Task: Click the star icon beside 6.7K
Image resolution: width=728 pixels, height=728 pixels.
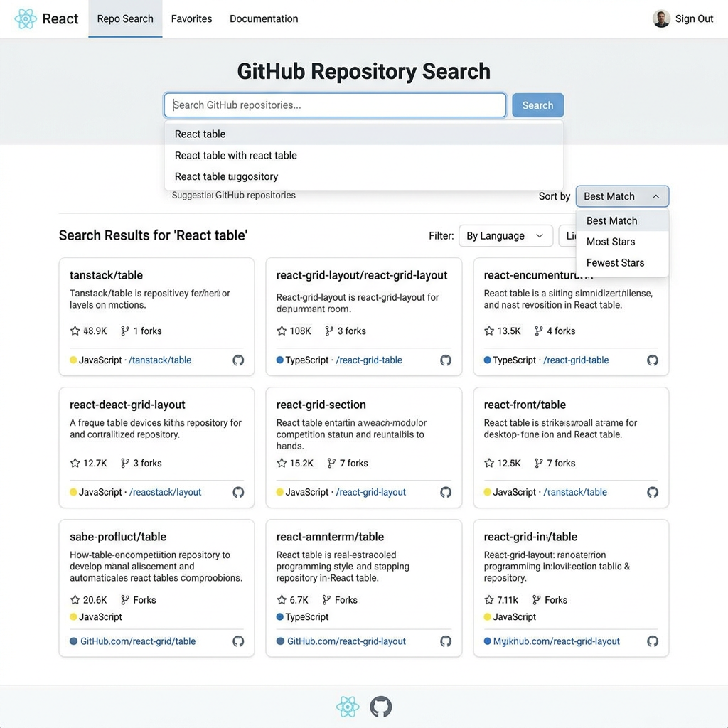Action: (x=282, y=600)
